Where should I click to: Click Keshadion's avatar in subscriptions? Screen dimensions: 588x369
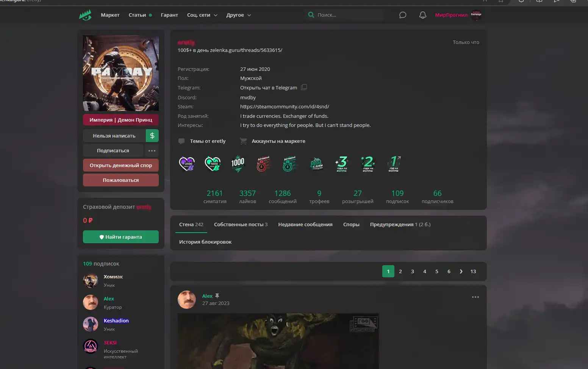pos(91,324)
